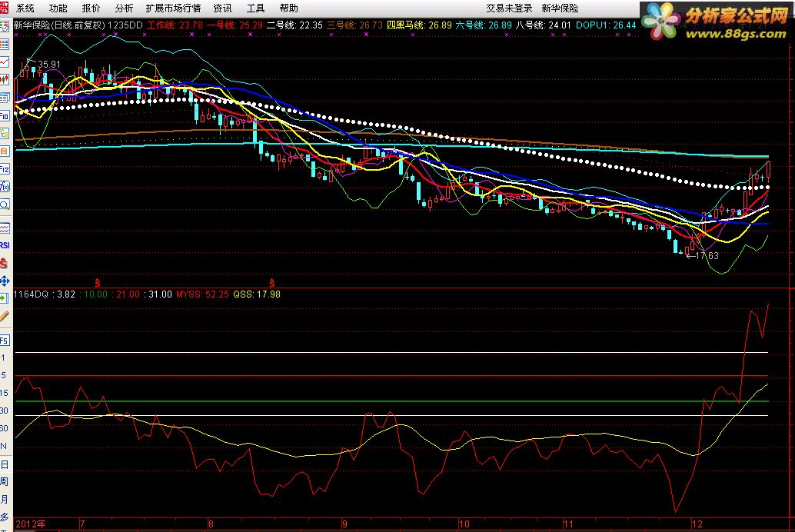Click the MYSS: 52.25 value label
Image resolution: width=795 pixels, height=532 pixels.
pyautogui.click(x=203, y=294)
